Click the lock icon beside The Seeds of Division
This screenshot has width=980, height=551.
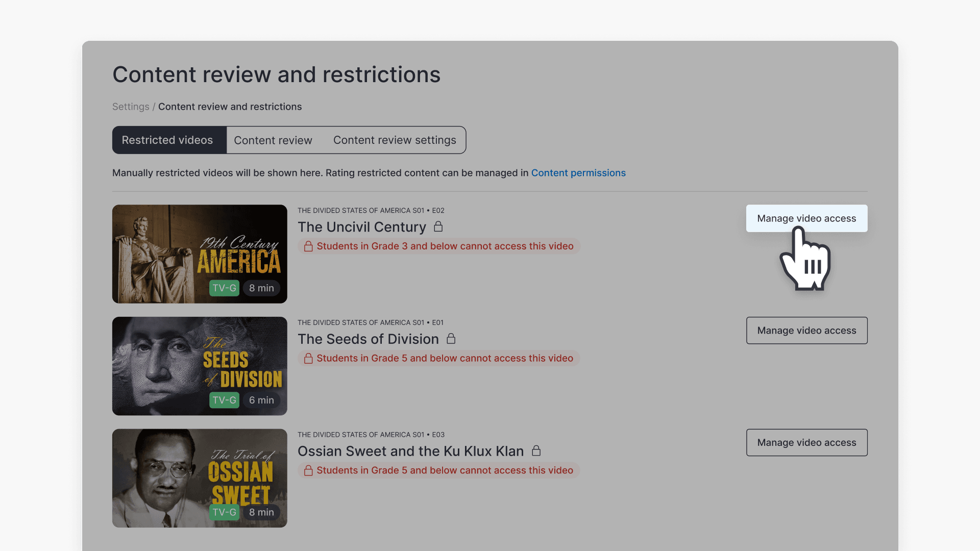tap(451, 339)
